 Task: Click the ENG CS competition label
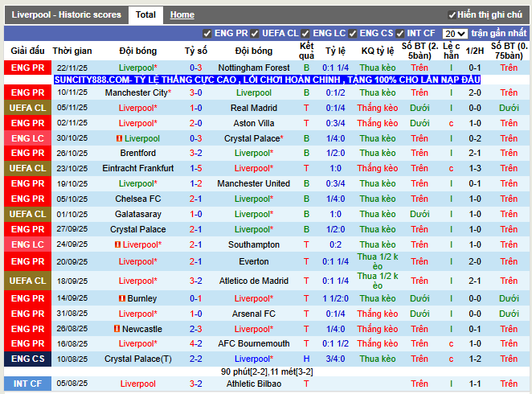click(28, 359)
